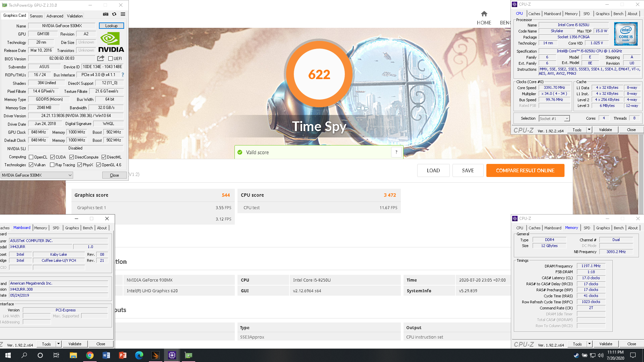Expand Tools dropdown arrow in Mainboard CPU-Z window
This screenshot has width=644, height=362.
click(x=58, y=344)
